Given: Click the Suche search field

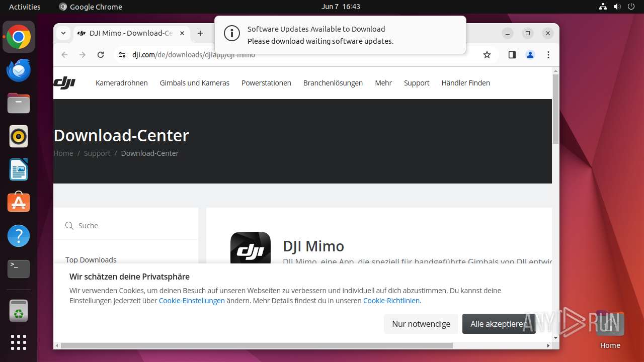Looking at the screenshot, I should tap(126, 226).
